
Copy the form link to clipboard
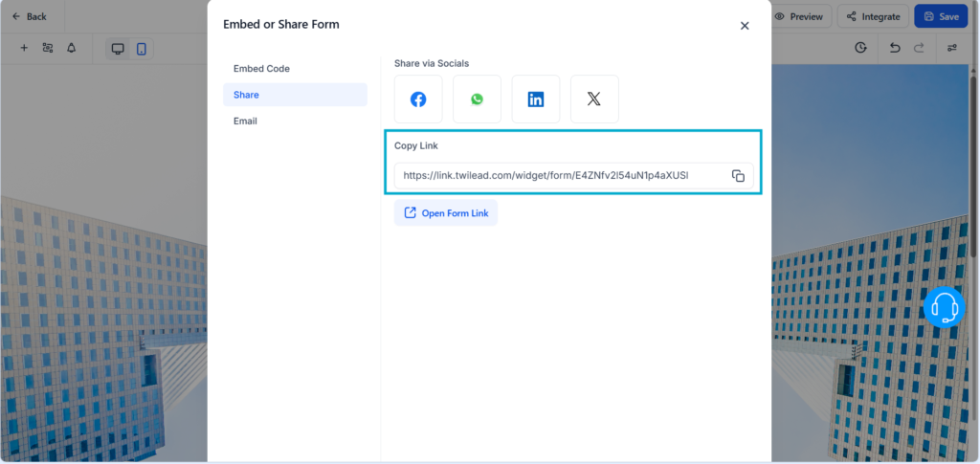(x=738, y=176)
